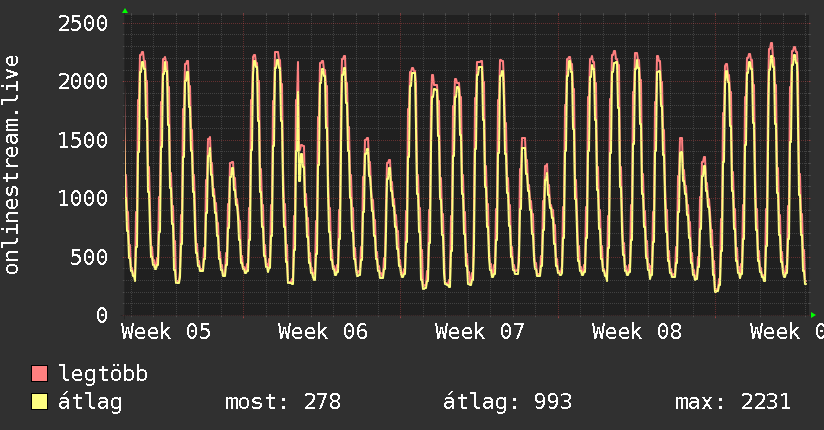Image resolution: width=824 pixels, height=430 pixels.
Task: Click the onlinestream.live vertical axis title
Action: [12, 165]
